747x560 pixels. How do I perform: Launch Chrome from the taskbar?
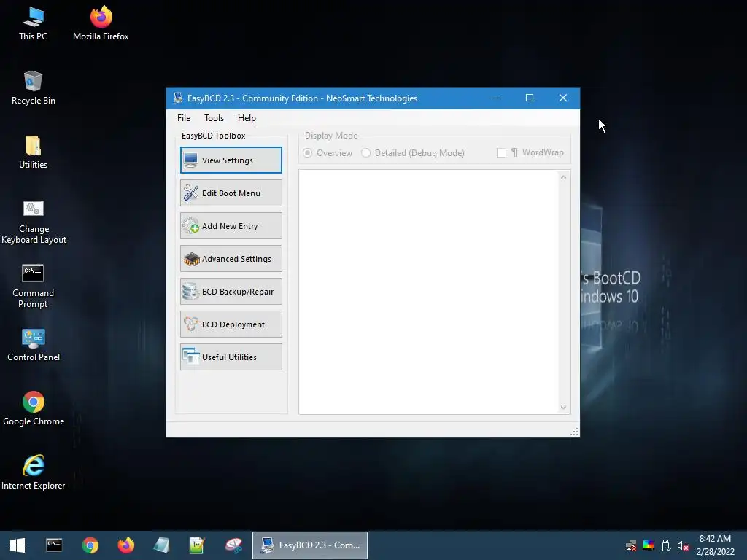pyautogui.click(x=90, y=545)
